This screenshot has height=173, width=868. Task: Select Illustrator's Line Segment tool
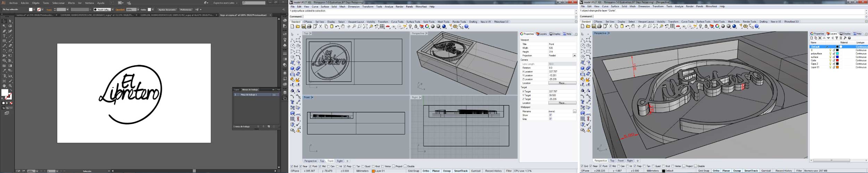10,36
